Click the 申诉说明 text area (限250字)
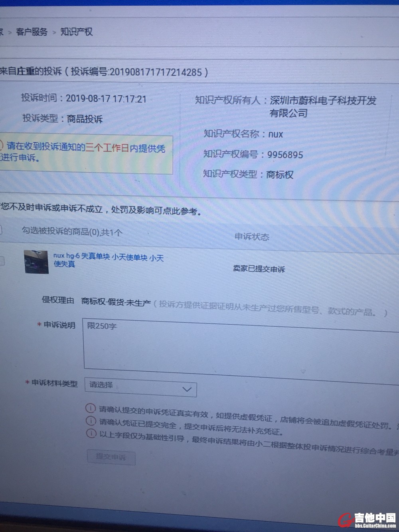 point(239,345)
